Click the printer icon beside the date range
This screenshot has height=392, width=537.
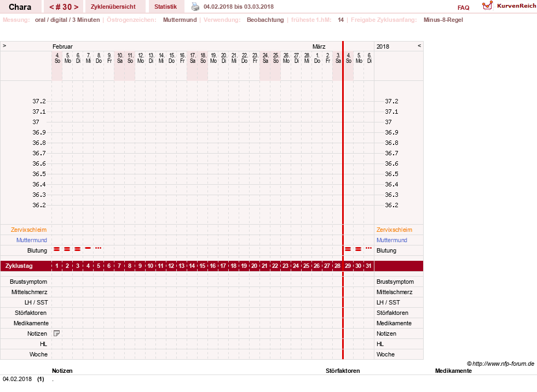tap(195, 7)
